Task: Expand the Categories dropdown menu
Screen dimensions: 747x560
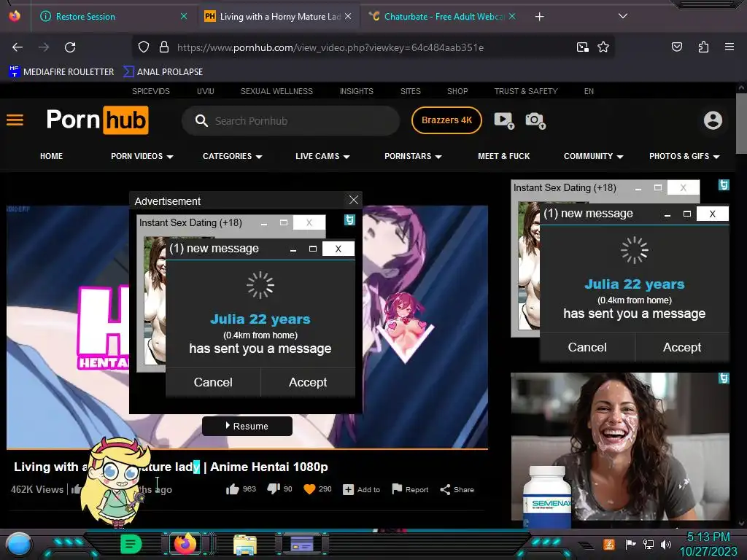Action: 233,156
